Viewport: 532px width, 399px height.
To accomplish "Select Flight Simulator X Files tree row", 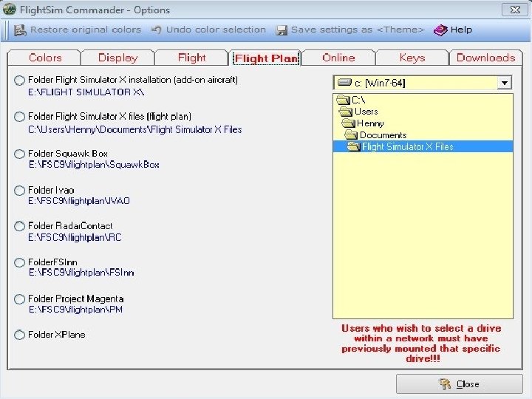I will [423, 146].
